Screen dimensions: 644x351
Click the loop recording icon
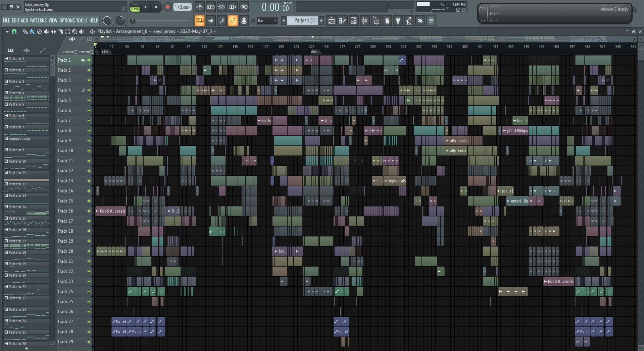(x=244, y=7)
